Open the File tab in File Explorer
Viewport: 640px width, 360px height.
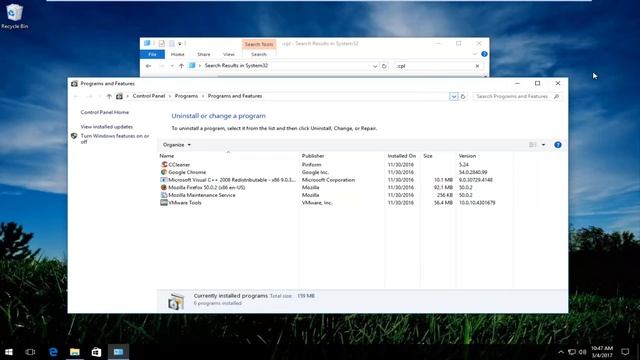click(152, 54)
